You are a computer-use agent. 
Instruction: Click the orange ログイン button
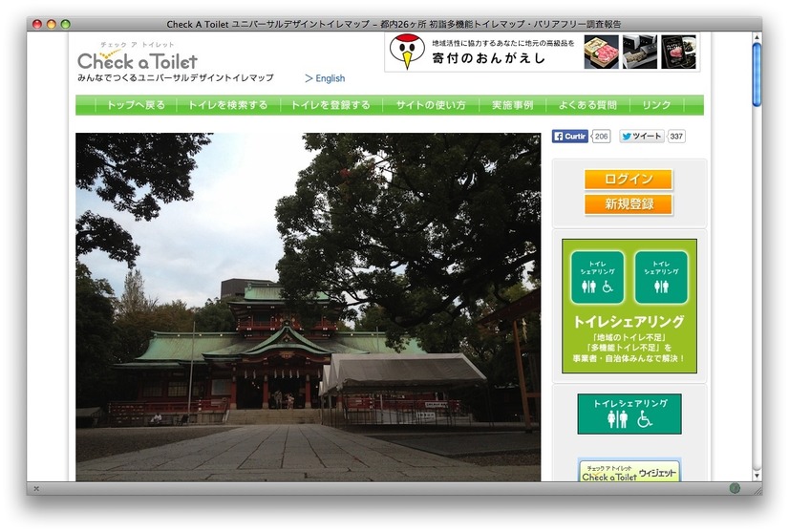pos(628,180)
